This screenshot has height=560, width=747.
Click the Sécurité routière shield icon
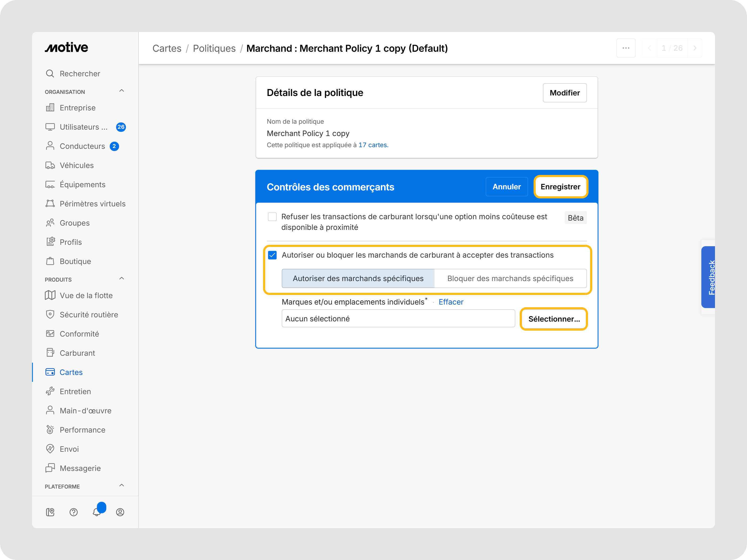50,314
